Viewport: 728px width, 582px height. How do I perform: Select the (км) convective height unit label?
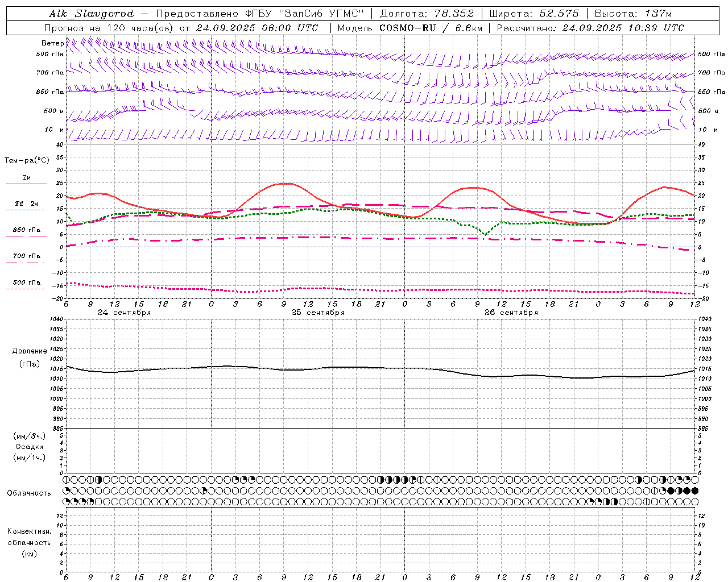[29, 554]
